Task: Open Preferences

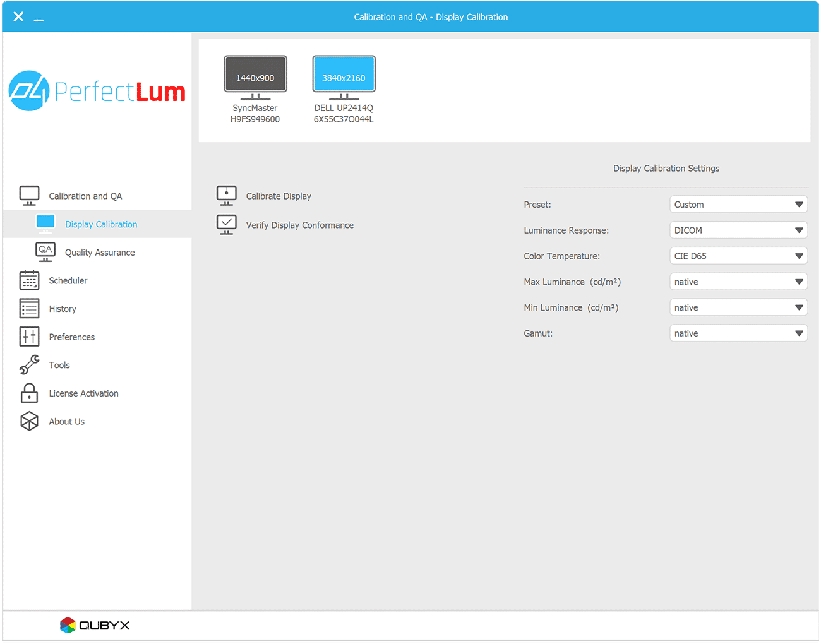Action: tap(72, 337)
